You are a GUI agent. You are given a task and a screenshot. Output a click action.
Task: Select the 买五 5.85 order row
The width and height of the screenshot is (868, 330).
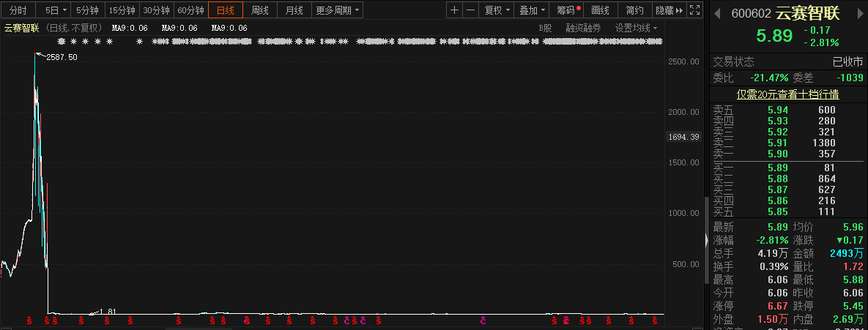point(787,211)
